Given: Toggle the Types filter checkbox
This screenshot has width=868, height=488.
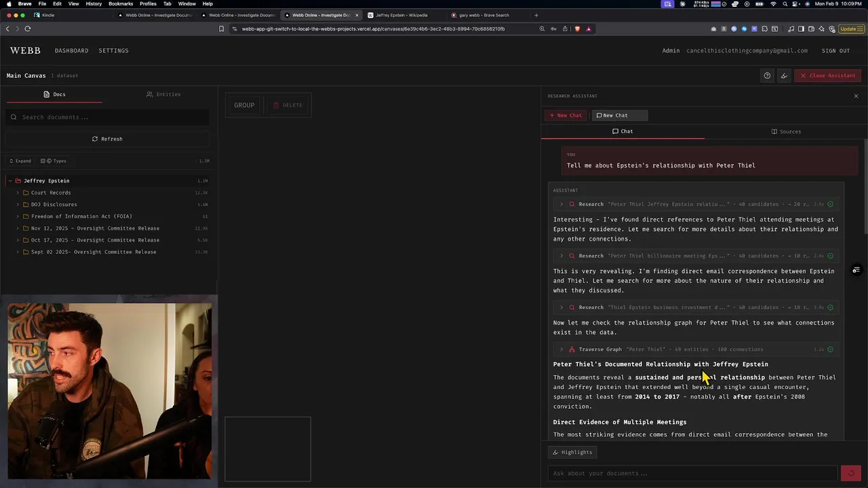Looking at the screenshot, I should pyautogui.click(x=43, y=161).
